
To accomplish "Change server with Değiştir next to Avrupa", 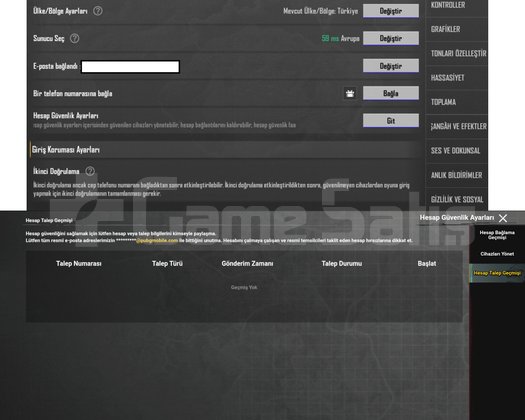I will click(x=391, y=38).
